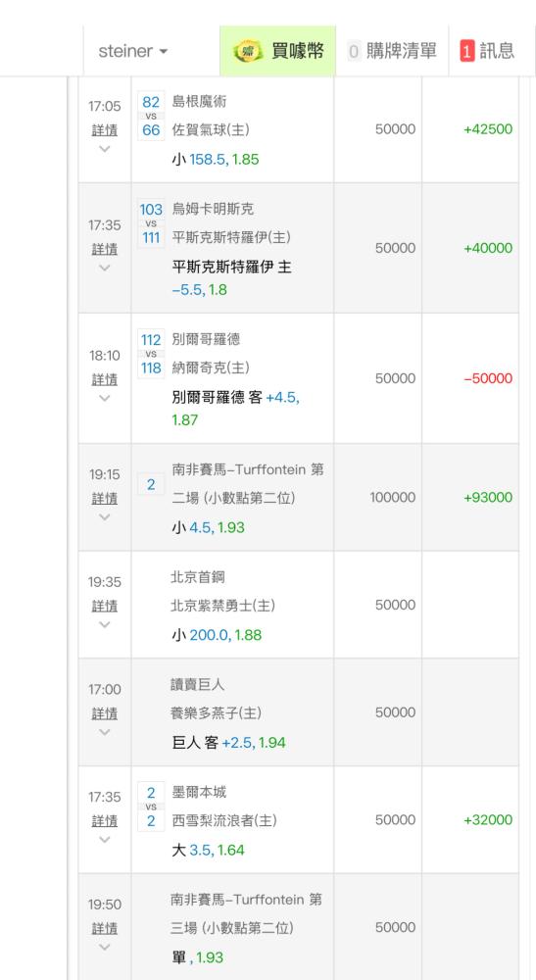
Task: Open the steiner account dropdown
Action: click(133, 51)
